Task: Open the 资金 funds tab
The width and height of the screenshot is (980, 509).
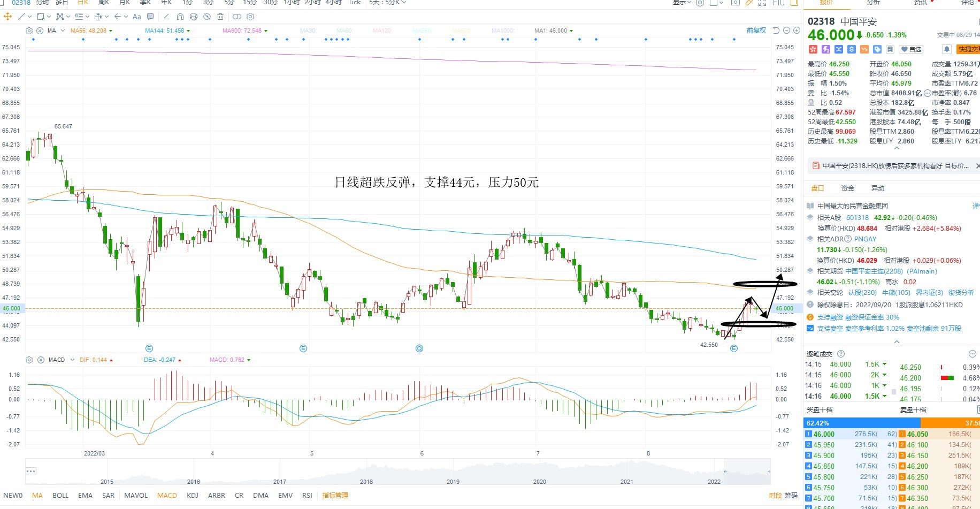Action: [848, 188]
